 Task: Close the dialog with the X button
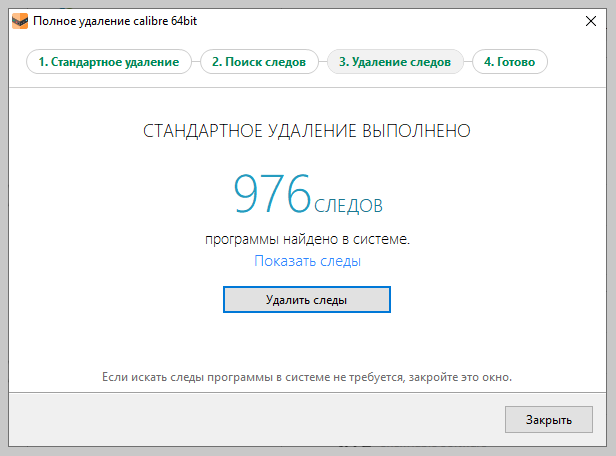pyautogui.click(x=591, y=21)
